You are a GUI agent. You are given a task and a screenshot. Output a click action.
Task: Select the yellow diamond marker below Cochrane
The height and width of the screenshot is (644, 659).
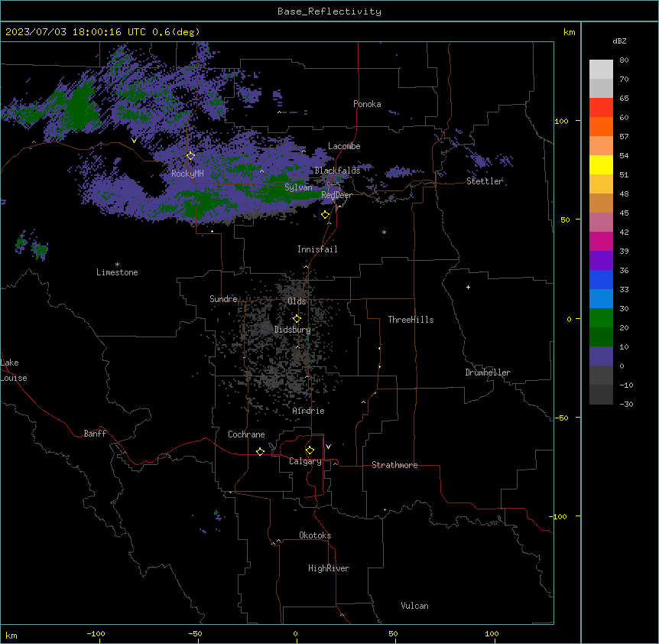point(260,451)
